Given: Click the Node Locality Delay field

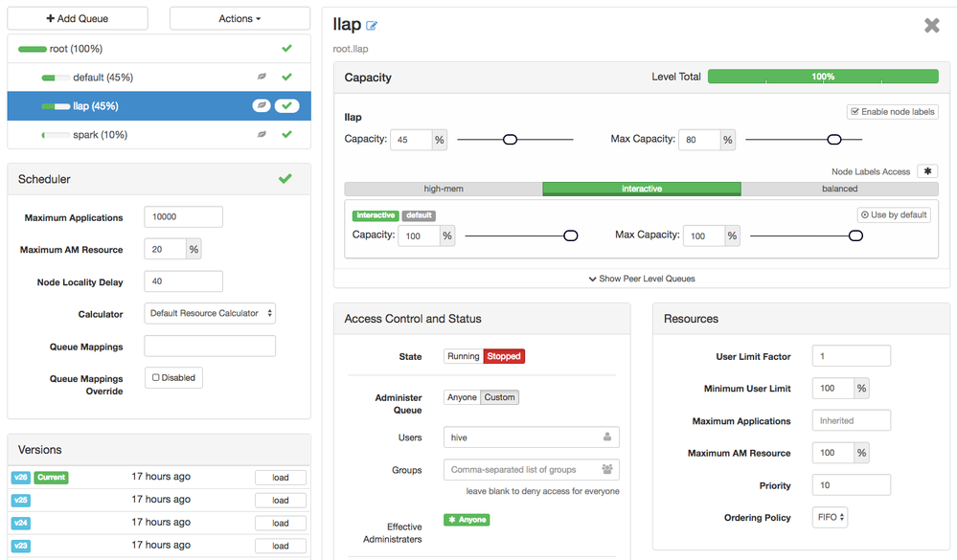Looking at the screenshot, I should (184, 281).
